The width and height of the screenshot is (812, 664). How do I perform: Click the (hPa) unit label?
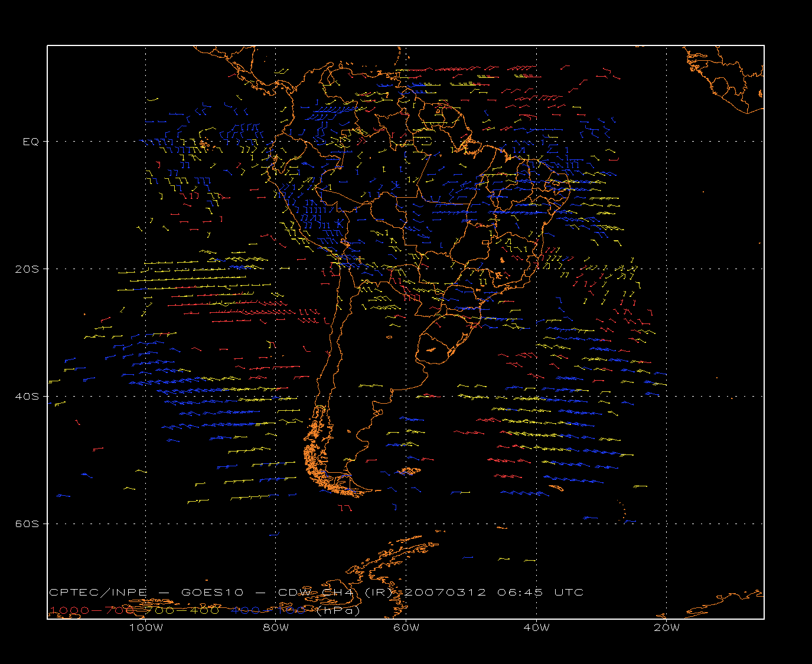[338, 610]
